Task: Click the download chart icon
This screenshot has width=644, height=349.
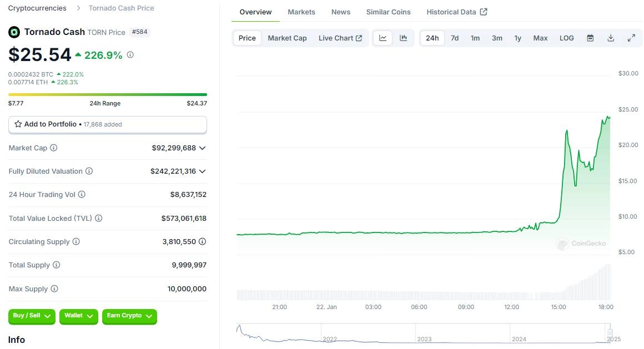Action: [x=611, y=38]
